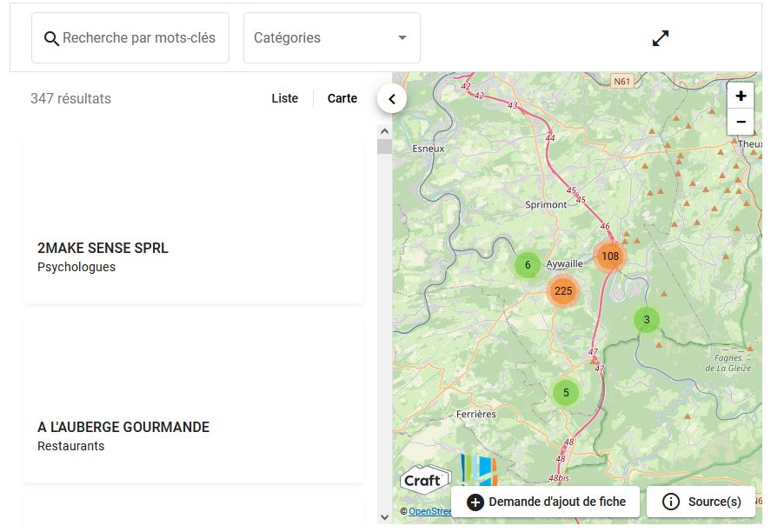Screen dimensions: 771x532
Task: Open the 225 results map cluster
Action: coord(563,291)
